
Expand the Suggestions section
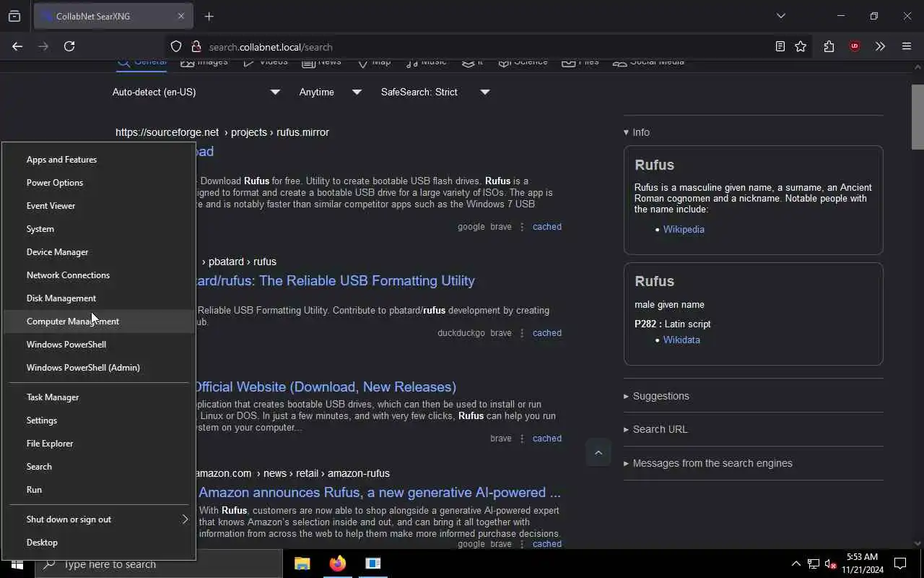coord(656,396)
